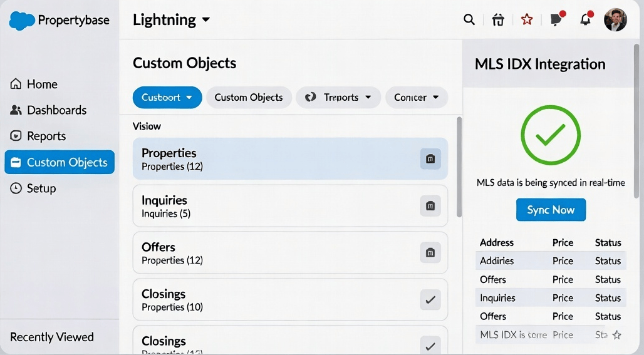
Task: Click the refresh icon in Treports button
Action: click(x=311, y=97)
